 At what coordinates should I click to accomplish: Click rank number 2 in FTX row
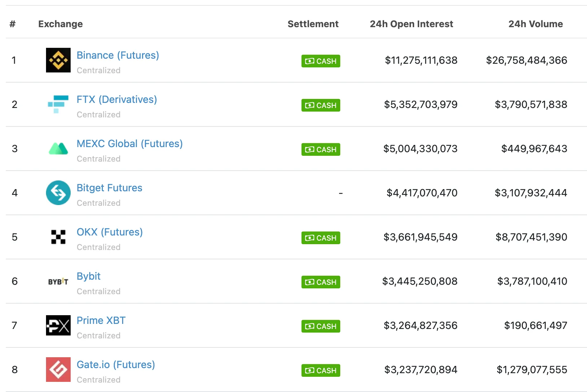coord(14,104)
